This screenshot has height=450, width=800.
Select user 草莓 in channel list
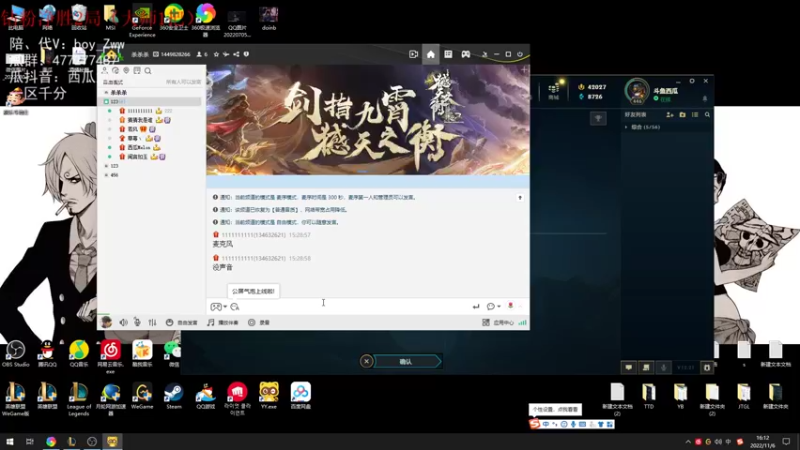point(133,138)
